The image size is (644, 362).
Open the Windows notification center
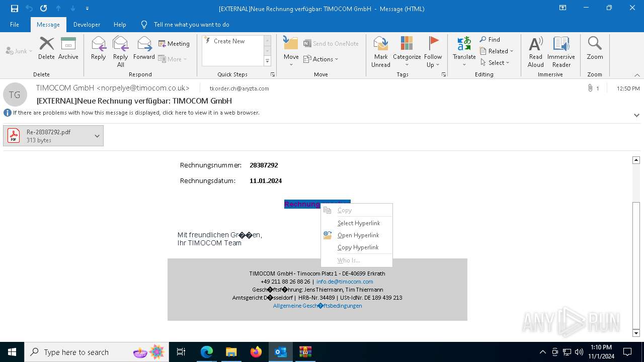[627, 352]
